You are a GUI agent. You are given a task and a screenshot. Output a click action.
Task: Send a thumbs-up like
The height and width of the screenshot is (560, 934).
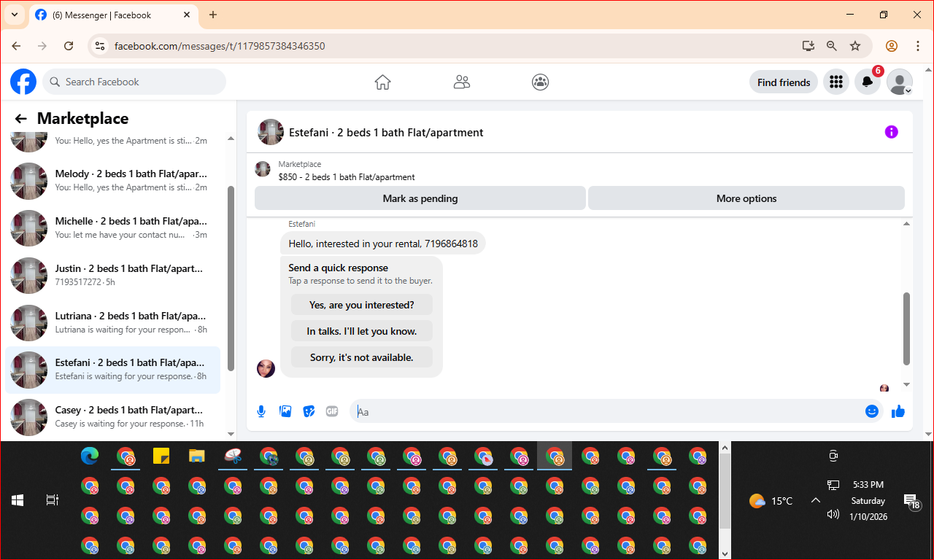pyautogui.click(x=898, y=411)
